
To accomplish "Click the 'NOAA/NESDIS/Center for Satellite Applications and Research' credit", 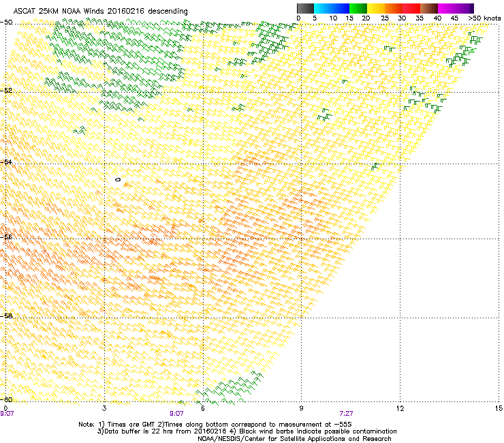I will point(294,439).
